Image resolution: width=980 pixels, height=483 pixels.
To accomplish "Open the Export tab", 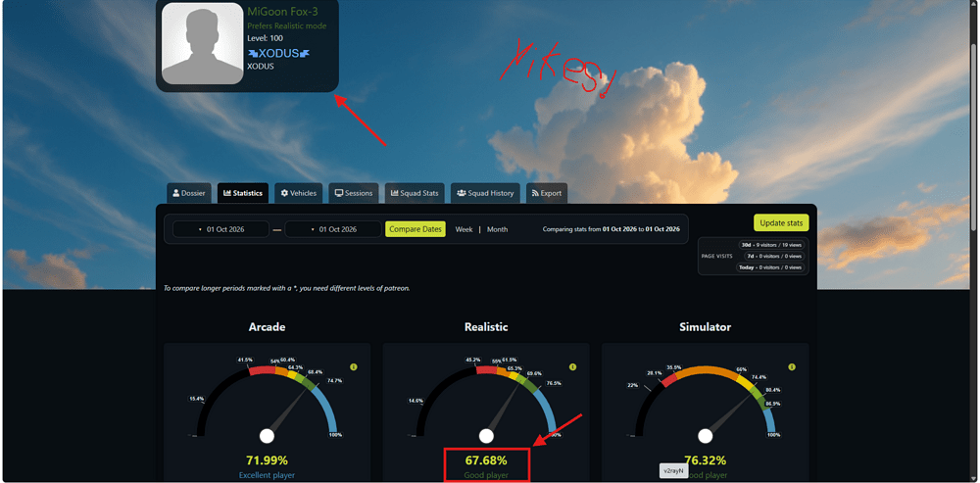I will 547,193.
